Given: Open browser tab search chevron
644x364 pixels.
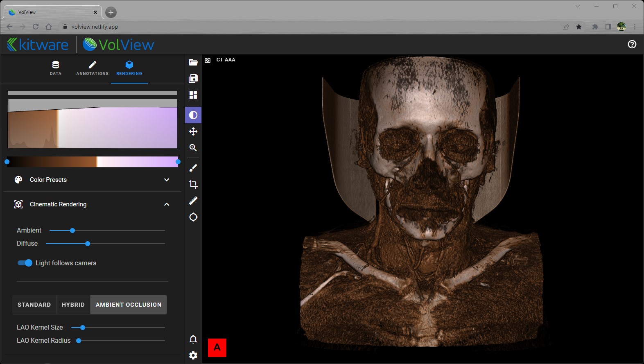Looking at the screenshot, I should (578, 6).
